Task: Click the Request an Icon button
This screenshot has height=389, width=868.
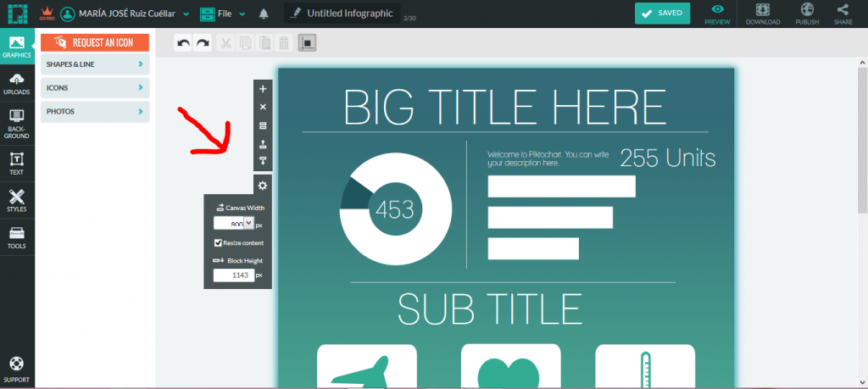Action: tap(95, 42)
